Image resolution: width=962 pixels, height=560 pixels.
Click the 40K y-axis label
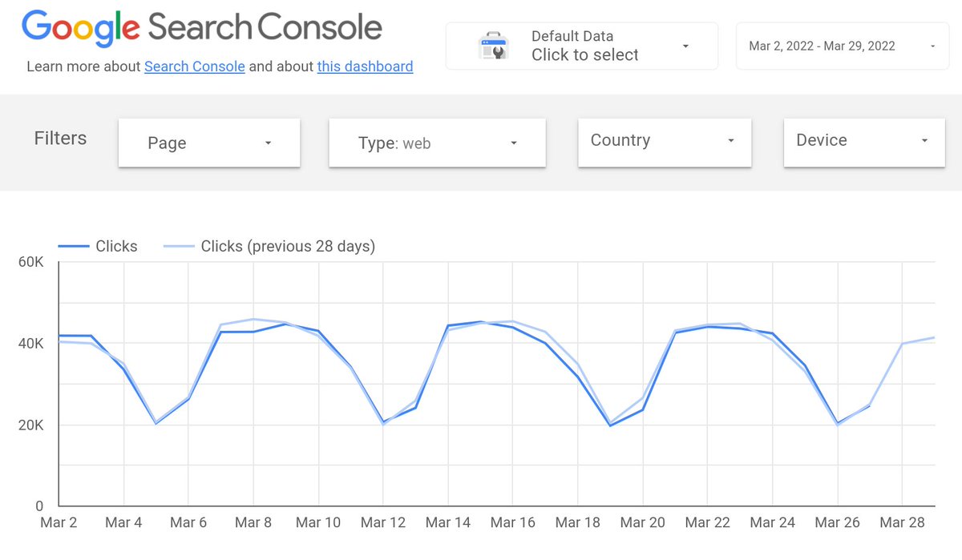coord(32,344)
